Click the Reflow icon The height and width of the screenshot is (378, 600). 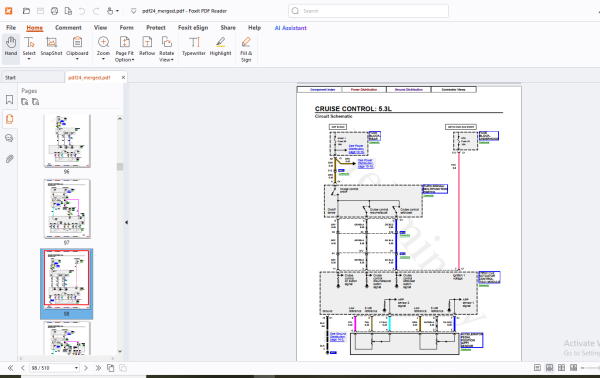click(x=147, y=46)
